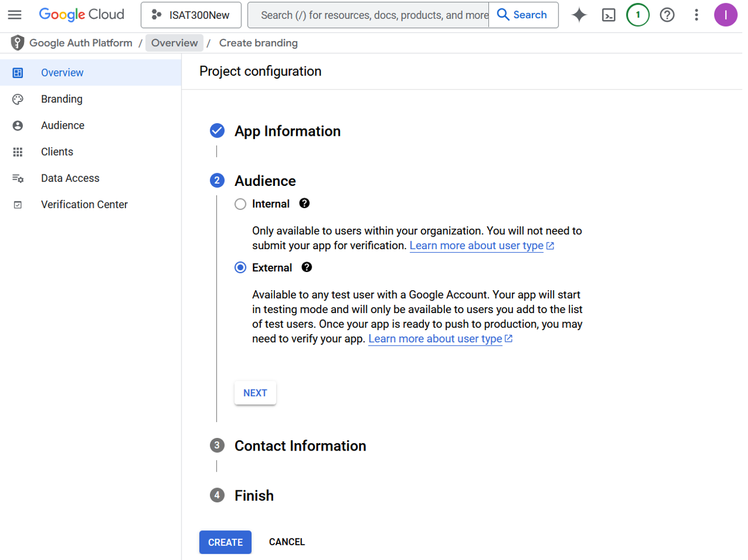Image resolution: width=748 pixels, height=560 pixels.
Task: Open notifications badge showing 1
Action: (x=638, y=15)
